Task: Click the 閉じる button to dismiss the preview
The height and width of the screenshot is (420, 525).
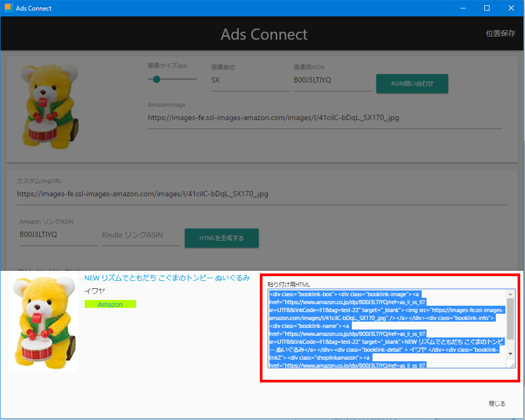Action: click(496, 403)
